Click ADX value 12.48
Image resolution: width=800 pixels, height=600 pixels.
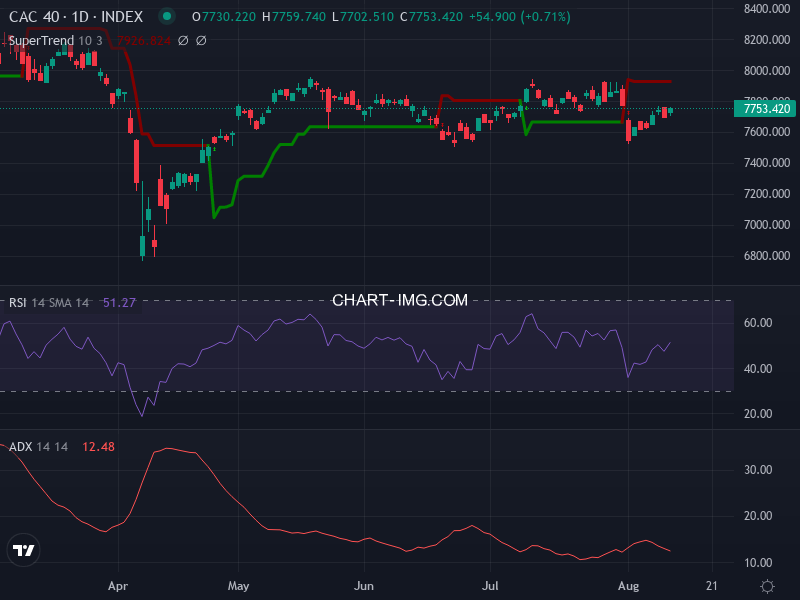tap(98, 447)
